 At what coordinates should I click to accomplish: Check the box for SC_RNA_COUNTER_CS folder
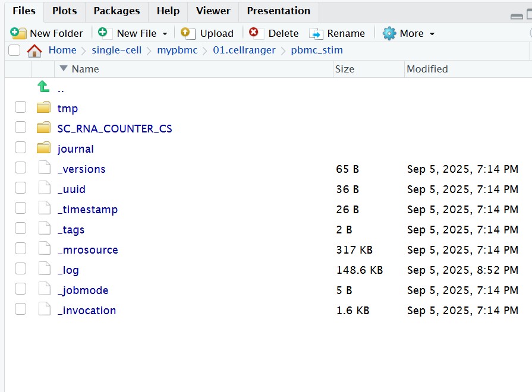pos(20,128)
